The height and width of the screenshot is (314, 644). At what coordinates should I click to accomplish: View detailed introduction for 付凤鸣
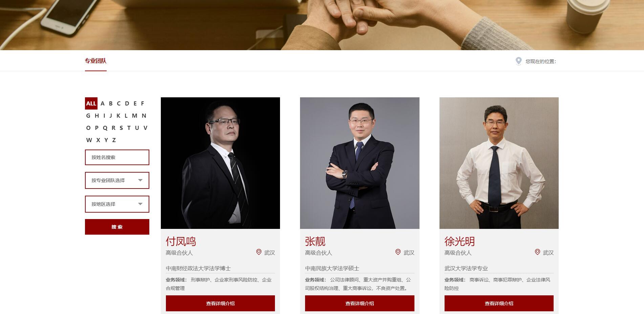[x=220, y=303]
